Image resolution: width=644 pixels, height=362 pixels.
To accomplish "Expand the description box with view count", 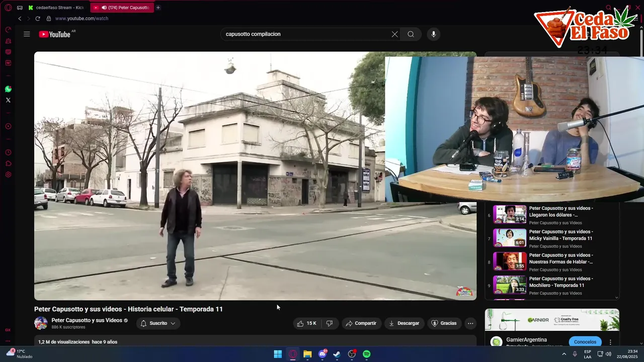I will coord(255,342).
